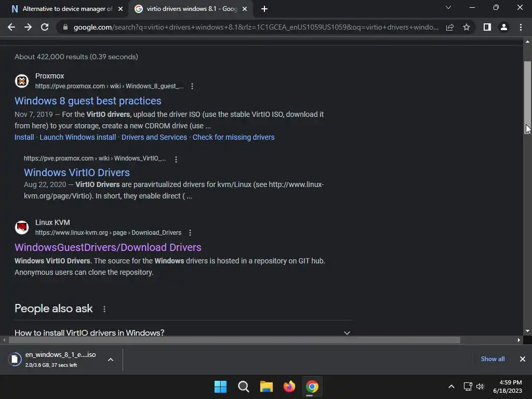The image size is (532, 399).
Task: Open Drivers and Services sitelink
Action: point(154,137)
